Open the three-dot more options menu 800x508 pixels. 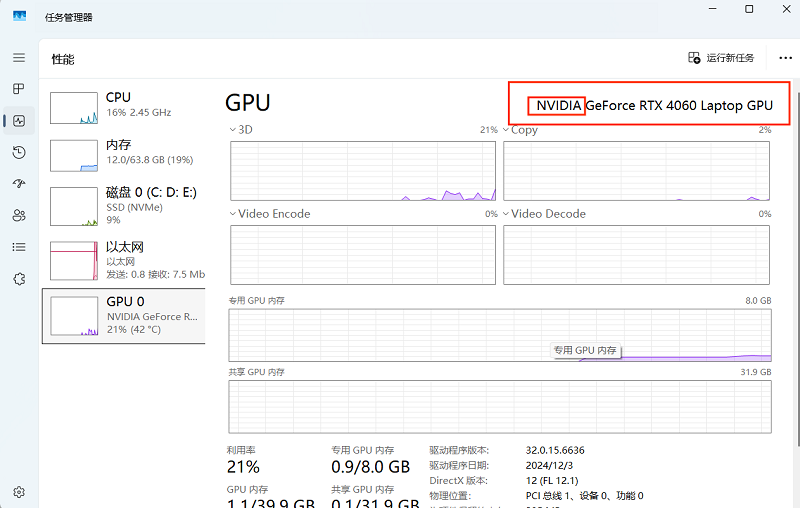click(786, 58)
